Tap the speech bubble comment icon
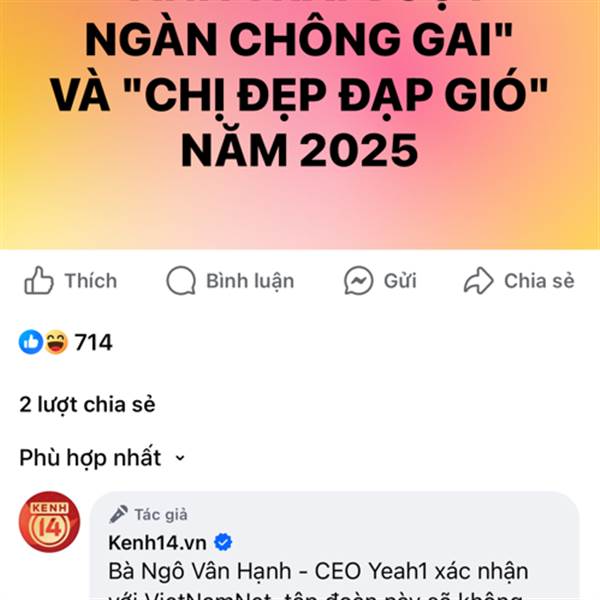The height and width of the screenshot is (600, 600). (x=181, y=280)
